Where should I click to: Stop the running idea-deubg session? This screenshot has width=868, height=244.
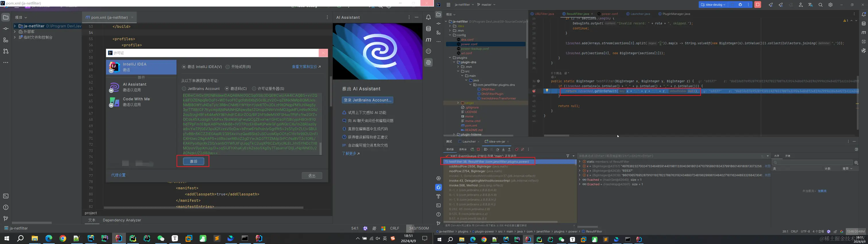pos(757,5)
